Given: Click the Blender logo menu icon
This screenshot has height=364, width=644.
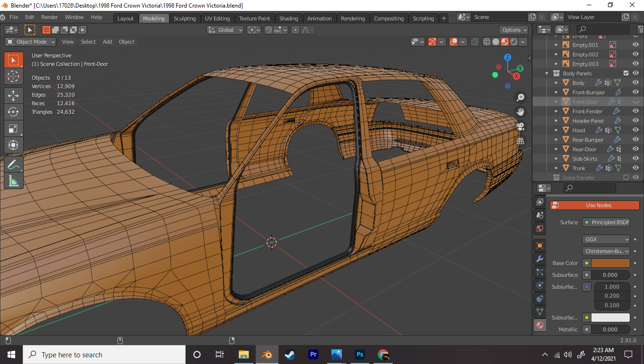Looking at the screenshot, I should 3,17.
